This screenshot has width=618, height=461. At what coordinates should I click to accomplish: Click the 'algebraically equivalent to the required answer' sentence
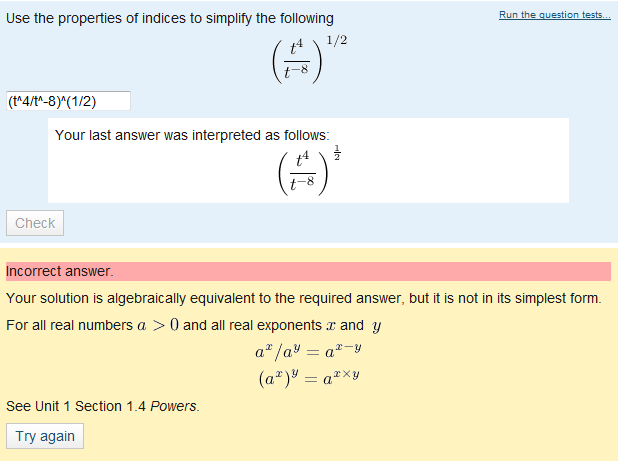[x=304, y=298]
